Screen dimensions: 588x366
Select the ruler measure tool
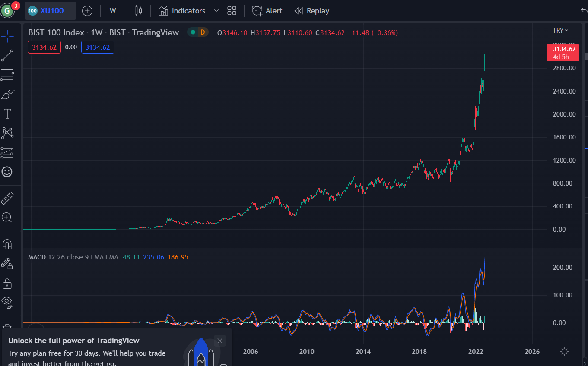click(7, 198)
